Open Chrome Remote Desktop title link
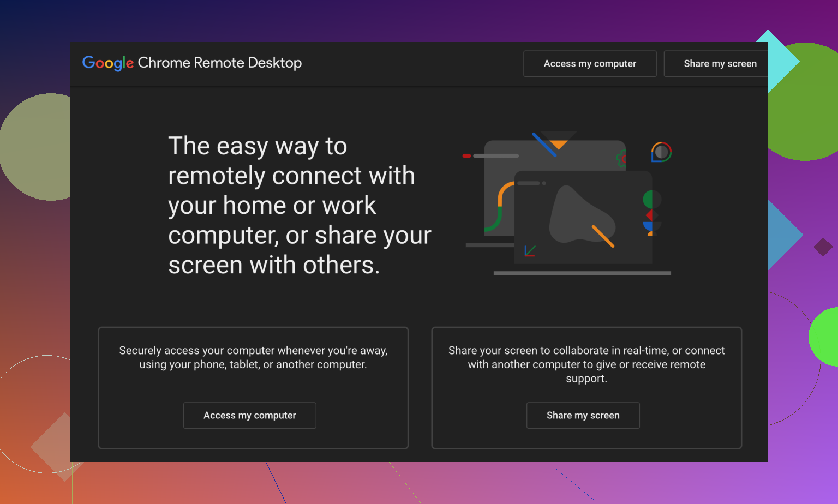Image resolution: width=838 pixels, height=504 pixels. (220, 63)
